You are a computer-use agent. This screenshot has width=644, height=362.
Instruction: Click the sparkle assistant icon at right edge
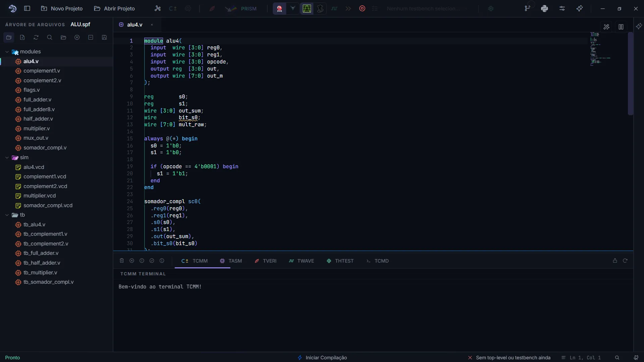[639, 26]
